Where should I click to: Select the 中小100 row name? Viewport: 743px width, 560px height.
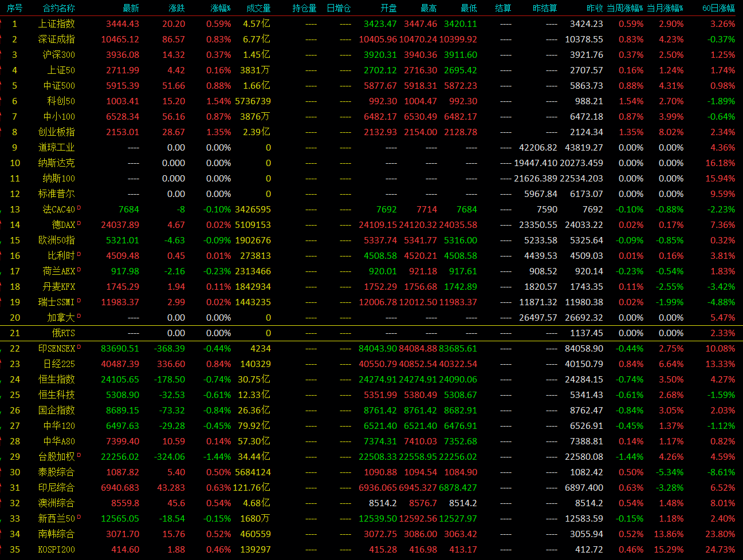(x=58, y=117)
